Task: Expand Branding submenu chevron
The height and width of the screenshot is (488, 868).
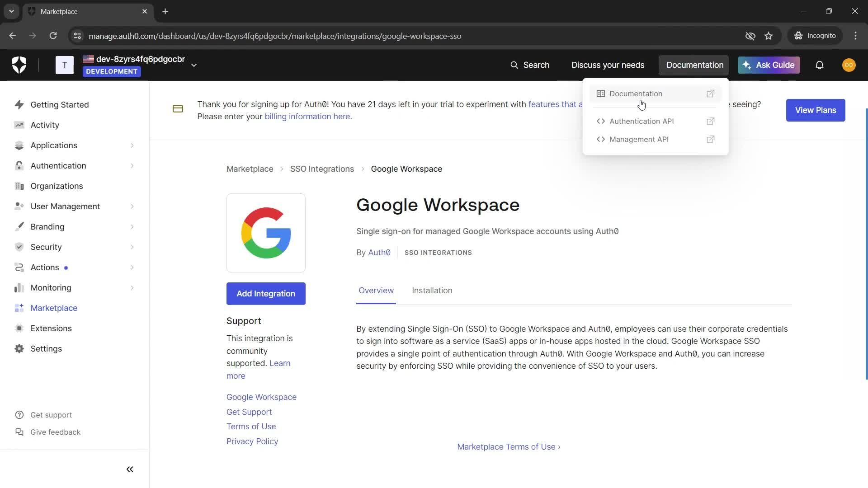Action: coord(132,227)
